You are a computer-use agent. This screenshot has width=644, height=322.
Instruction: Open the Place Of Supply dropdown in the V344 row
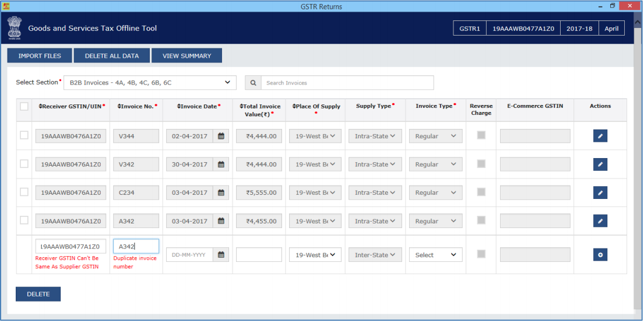point(315,136)
